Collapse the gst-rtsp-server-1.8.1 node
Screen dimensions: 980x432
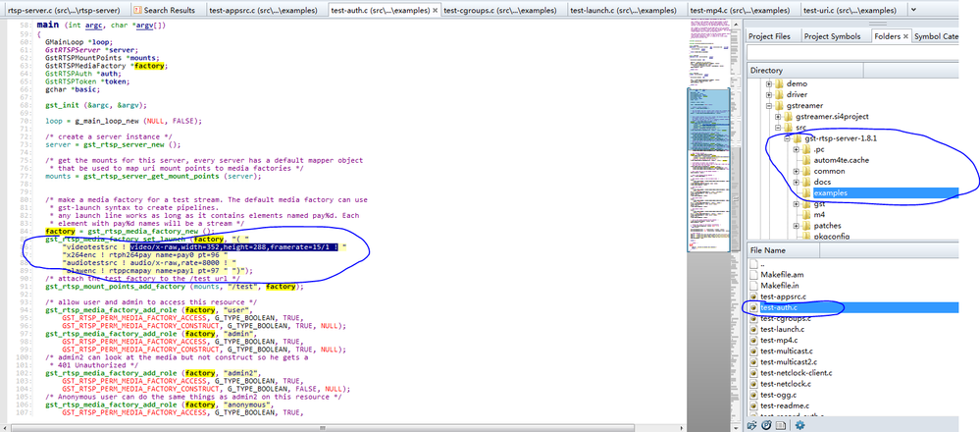(788, 138)
